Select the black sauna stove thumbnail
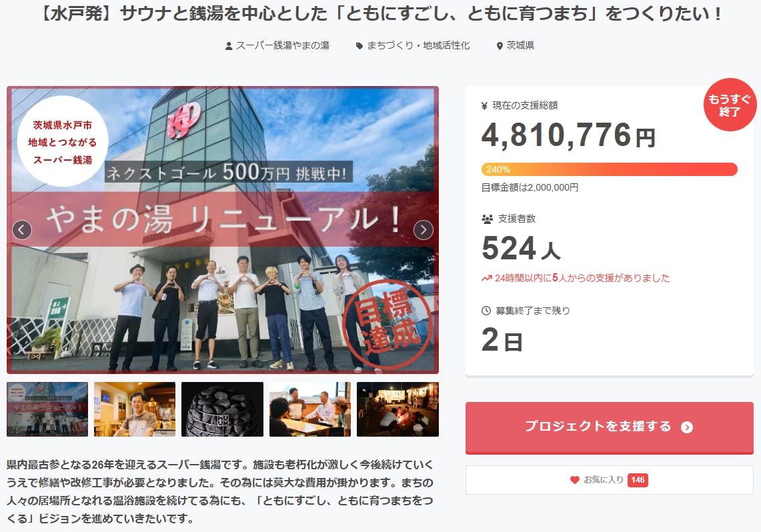761x532 pixels. (x=222, y=409)
